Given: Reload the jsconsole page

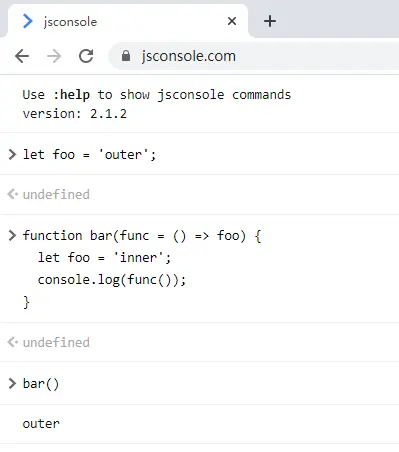Looking at the screenshot, I should (86, 56).
